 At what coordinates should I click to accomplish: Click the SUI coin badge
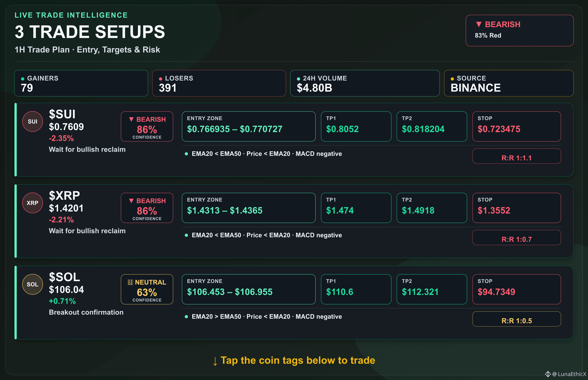pos(33,121)
